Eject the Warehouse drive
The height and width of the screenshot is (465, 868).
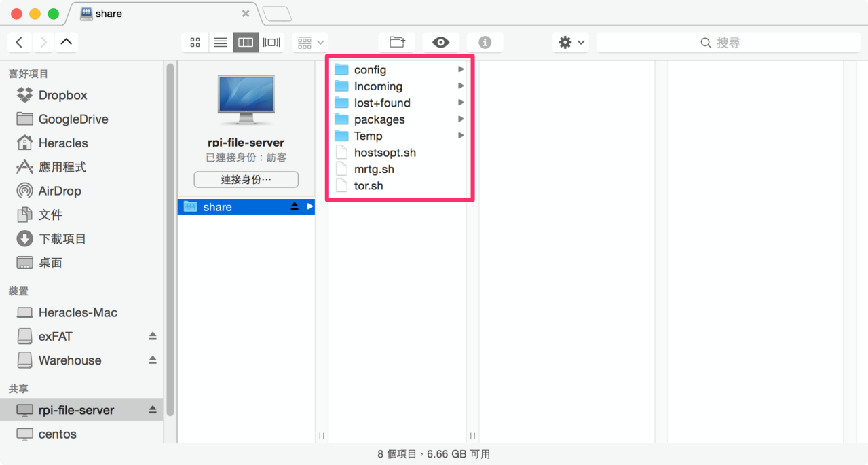153,360
